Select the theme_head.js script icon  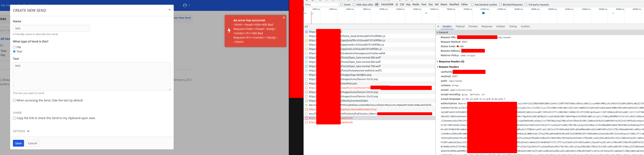click(306, 36)
